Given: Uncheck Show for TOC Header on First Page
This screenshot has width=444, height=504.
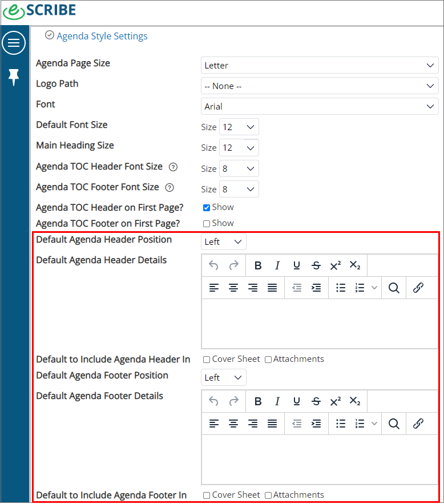Looking at the screenshot, I should click(207, 208).
